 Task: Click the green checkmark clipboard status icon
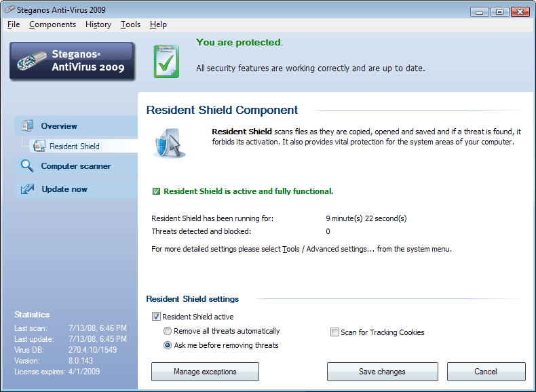pyautogui.click(x=166, y=61)
